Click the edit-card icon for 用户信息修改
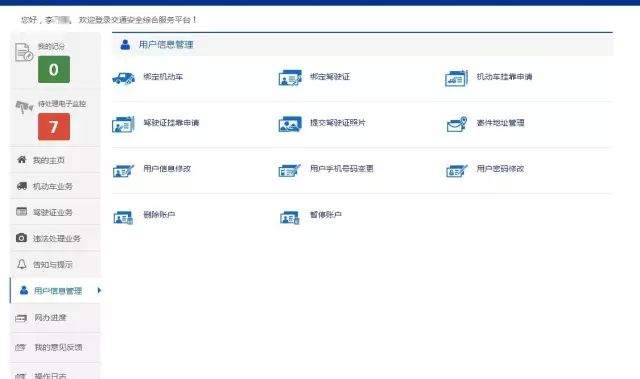Screen dimensions: 640x379 click(x=123, y=171)
